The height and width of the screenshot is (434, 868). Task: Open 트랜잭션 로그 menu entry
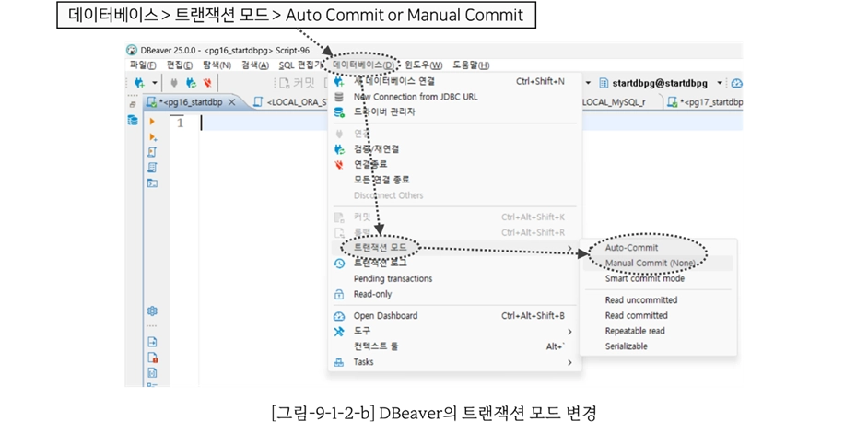(x=454, y=263)
